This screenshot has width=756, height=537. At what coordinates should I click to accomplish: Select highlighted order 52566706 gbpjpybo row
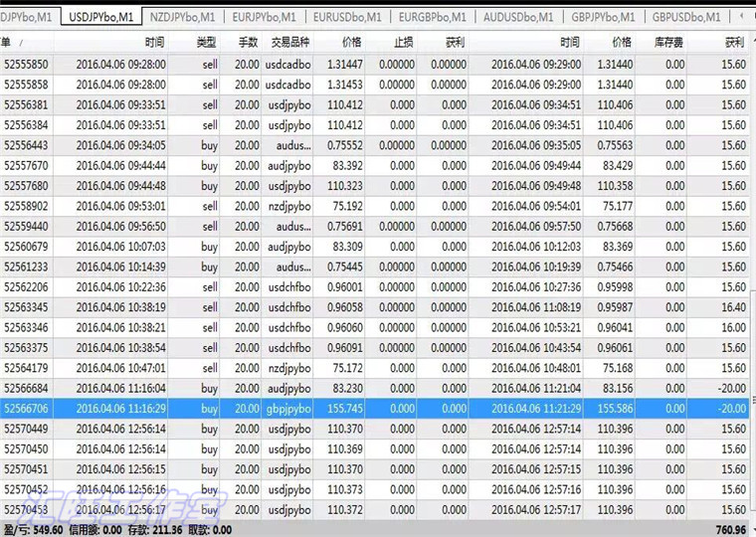pyautogui.click(x=375, y=409)
